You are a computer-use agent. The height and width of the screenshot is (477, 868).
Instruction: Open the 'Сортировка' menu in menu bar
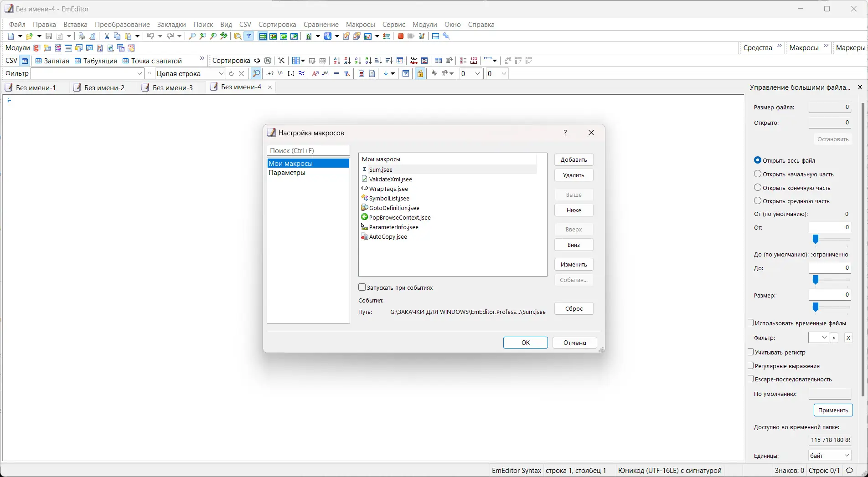tap(277, 25)
